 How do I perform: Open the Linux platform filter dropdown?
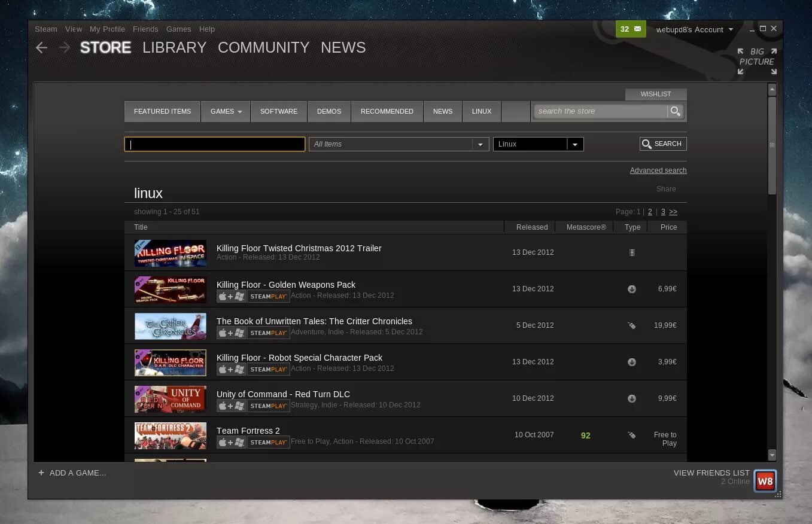coord(574,144)
